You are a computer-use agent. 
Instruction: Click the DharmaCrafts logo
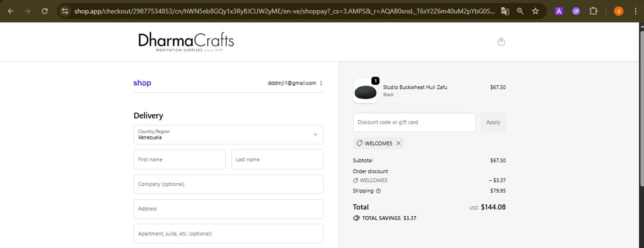(186, 42)
